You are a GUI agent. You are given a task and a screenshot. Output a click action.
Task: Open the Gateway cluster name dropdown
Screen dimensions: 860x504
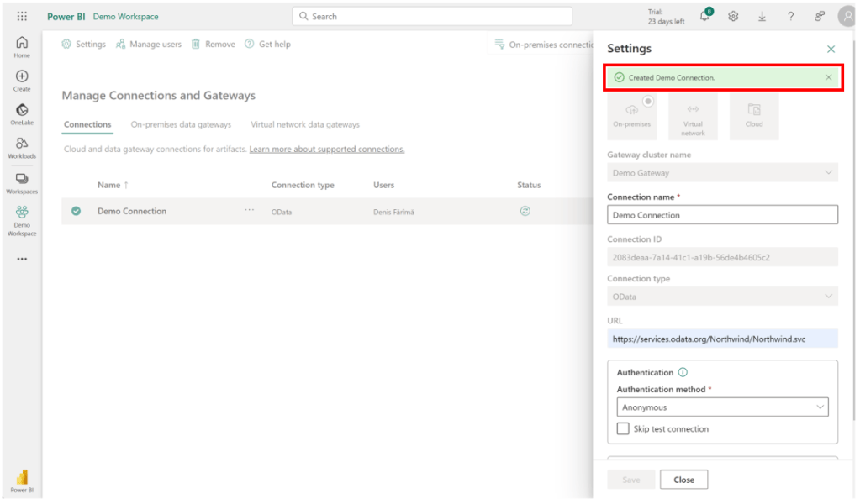click(x=722, y=173)
